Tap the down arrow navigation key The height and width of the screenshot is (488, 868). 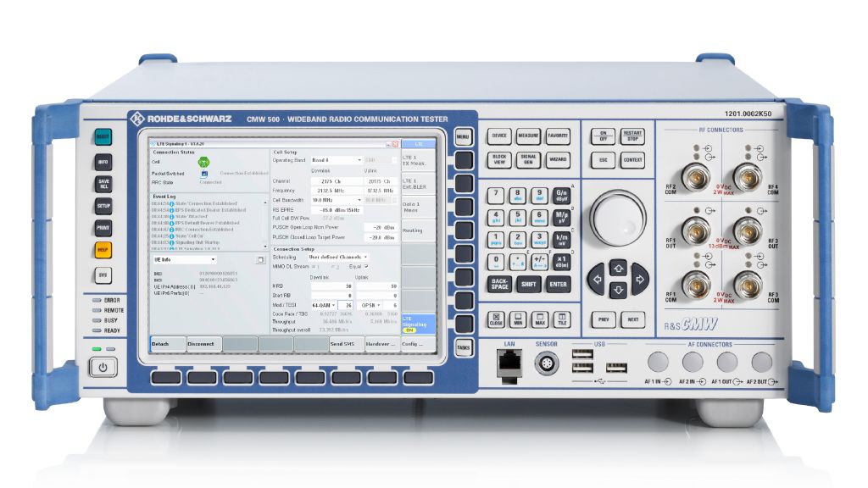(x=618, y=290)
